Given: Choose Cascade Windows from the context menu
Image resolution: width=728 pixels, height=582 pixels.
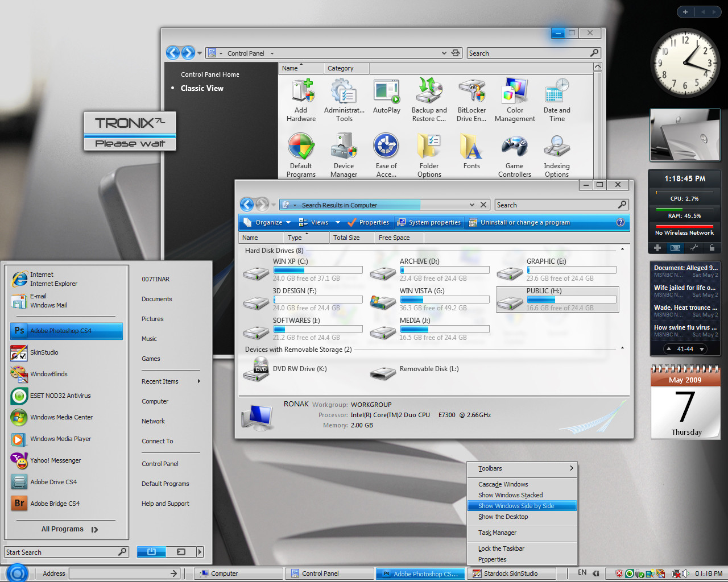Looking at the screenshot, I should click(522, 484).
